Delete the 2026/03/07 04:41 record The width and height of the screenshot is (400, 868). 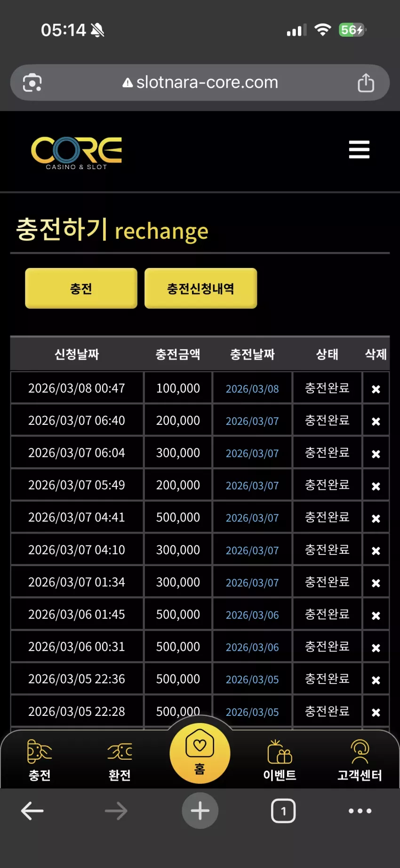coord(376,518)
